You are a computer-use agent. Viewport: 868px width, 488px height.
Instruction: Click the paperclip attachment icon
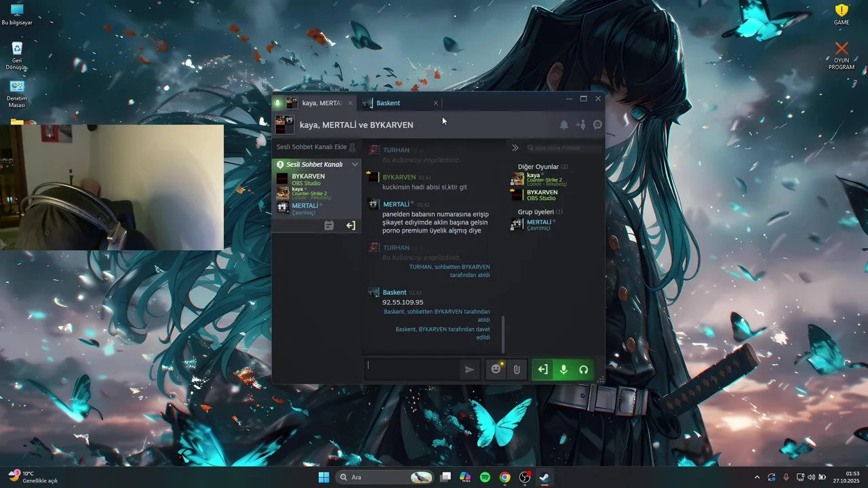tap(516, 369)
